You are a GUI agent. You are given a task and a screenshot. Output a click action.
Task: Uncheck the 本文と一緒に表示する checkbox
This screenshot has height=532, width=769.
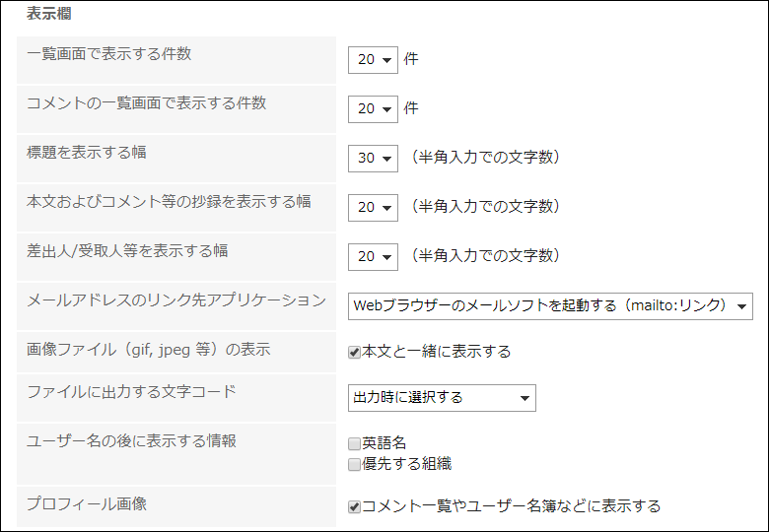pos(355,352)
